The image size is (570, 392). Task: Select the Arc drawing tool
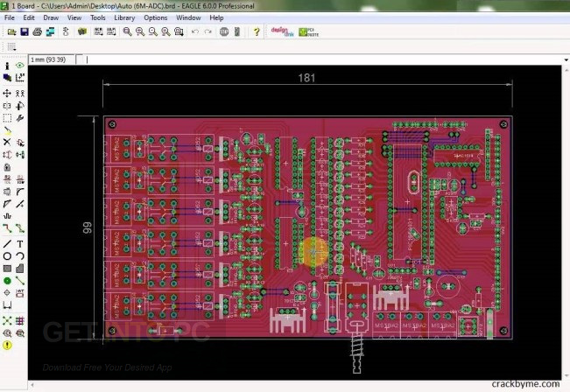[20, 256]
